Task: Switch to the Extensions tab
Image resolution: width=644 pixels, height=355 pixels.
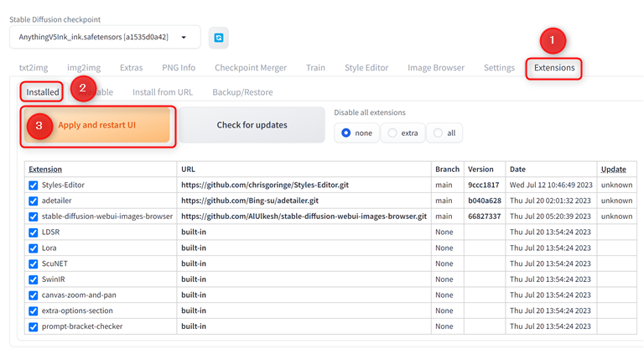Action: (553, 68)
